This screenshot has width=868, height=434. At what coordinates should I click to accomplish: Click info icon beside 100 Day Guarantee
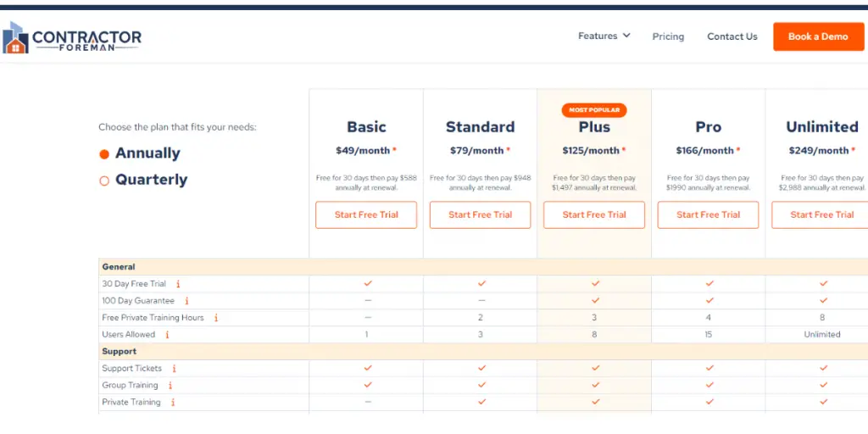[x=186, y=301]
